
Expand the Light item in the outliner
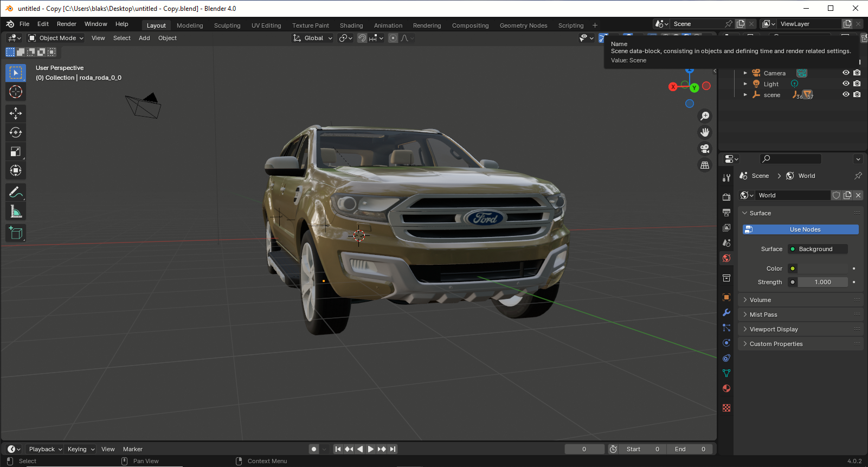[x=745, y=84]
